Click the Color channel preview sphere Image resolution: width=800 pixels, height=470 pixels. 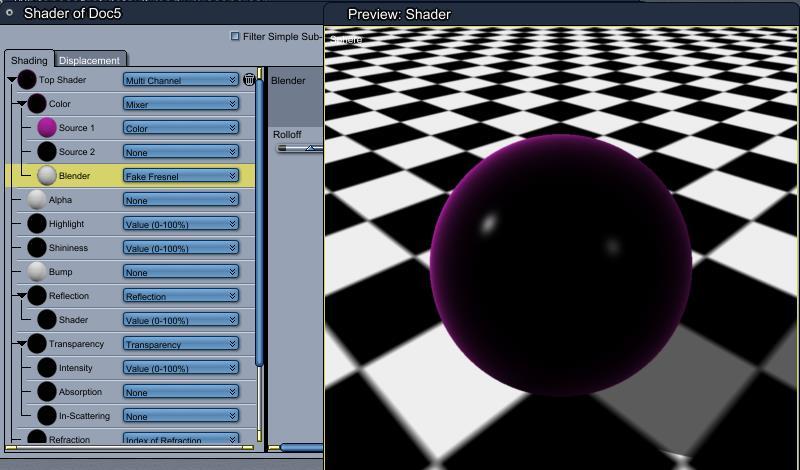pyautogui.click(x=37, y=104)
